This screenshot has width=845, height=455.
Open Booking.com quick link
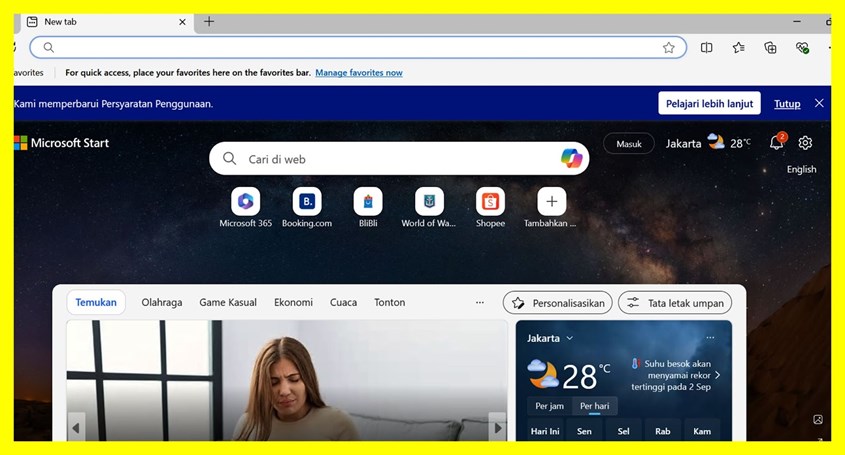pyautogui.click(x=307, y=208)
